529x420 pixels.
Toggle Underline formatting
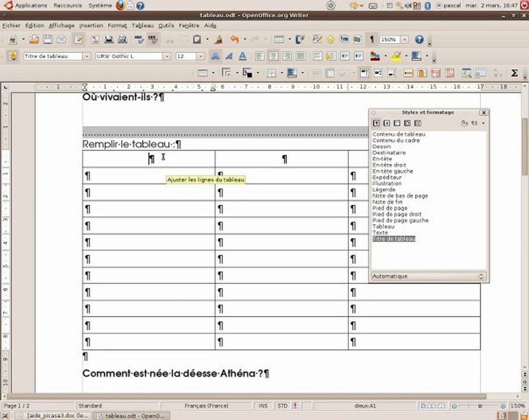[243, 56]
